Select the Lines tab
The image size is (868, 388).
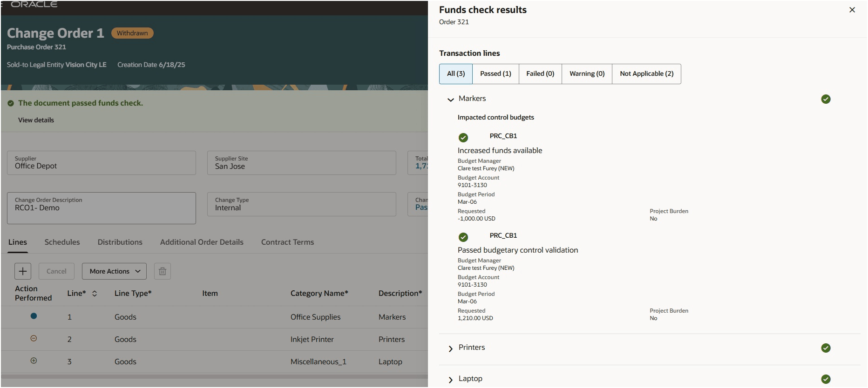[18, 242]
